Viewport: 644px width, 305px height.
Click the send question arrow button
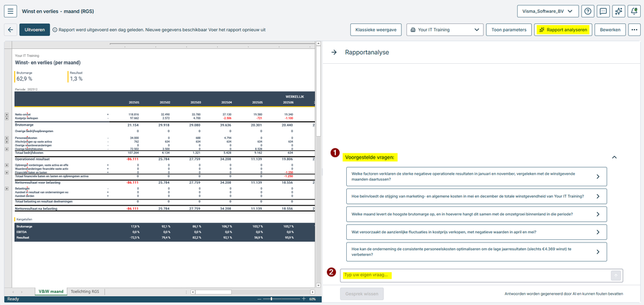616,275
